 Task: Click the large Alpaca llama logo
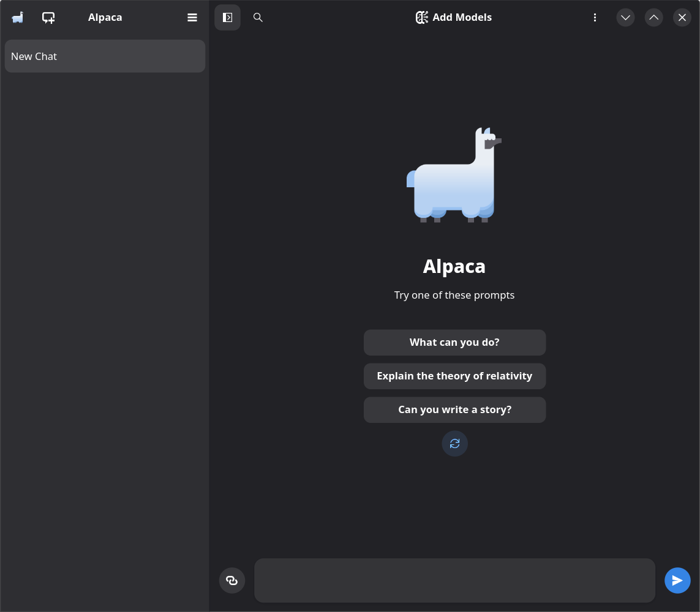point(454,175)
